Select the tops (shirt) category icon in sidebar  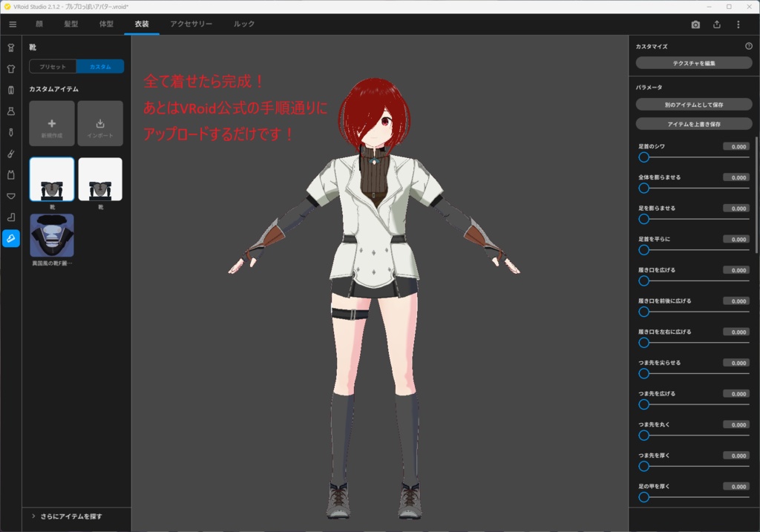pos(11,68)
